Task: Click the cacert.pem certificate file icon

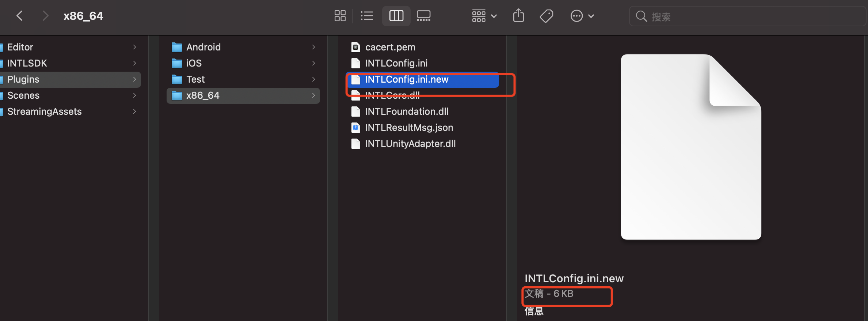Action: pos(355,47)
